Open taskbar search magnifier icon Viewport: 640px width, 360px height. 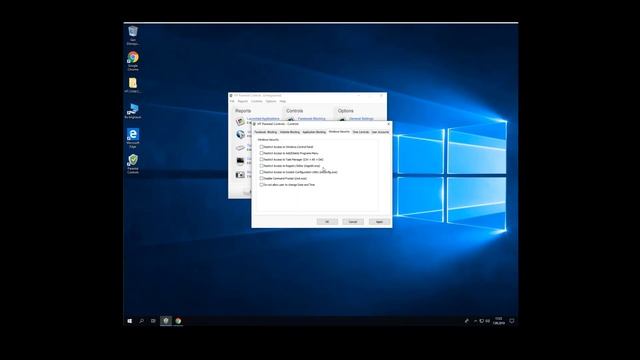[x=141, y=321]
